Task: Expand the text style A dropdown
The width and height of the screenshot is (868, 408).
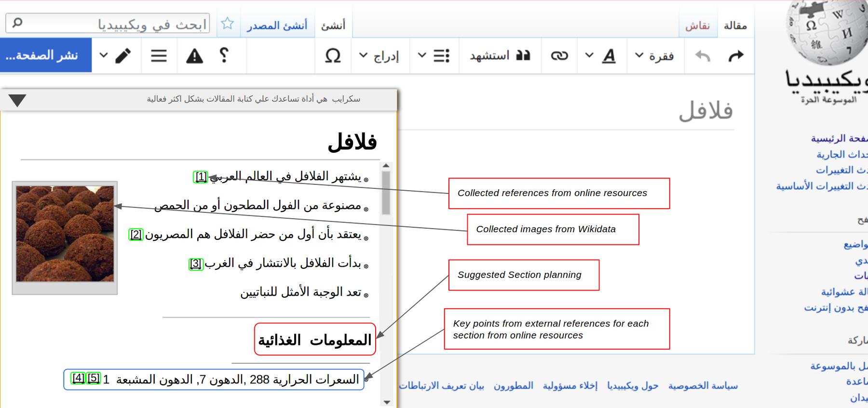Action: (x=603, y=56)
